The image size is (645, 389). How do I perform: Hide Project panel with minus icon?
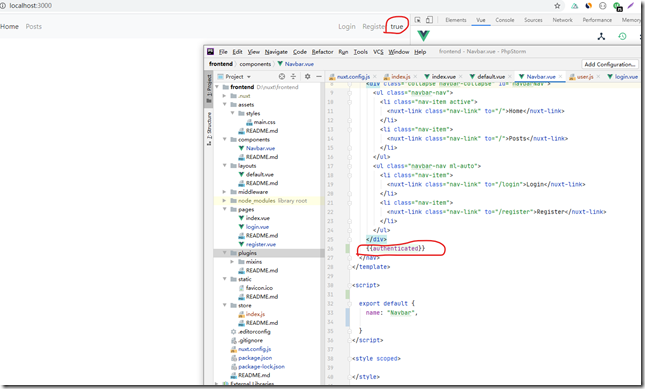pos(319,76)
